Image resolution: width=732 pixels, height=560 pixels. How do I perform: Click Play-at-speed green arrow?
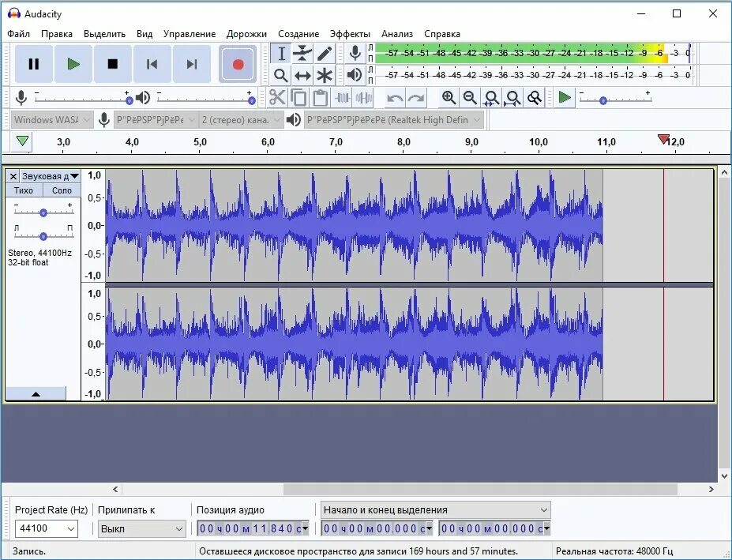click(x=565, y=98)
